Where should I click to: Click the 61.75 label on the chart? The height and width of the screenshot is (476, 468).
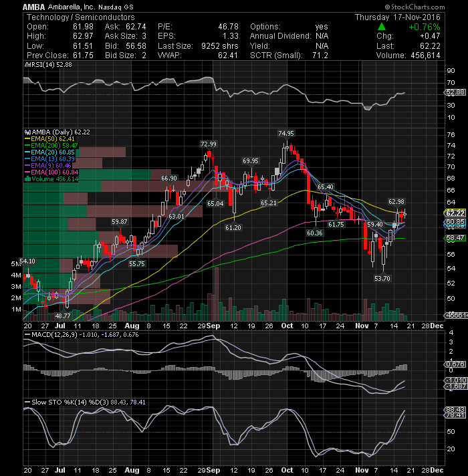pyautogui.click(x=336, y=225)
